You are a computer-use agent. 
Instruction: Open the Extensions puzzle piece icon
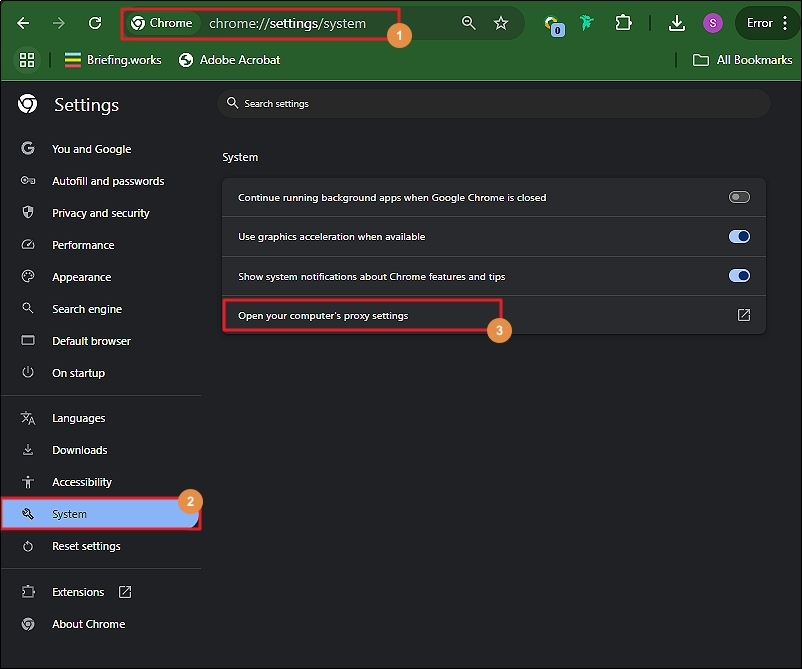[x=624, y=23]
